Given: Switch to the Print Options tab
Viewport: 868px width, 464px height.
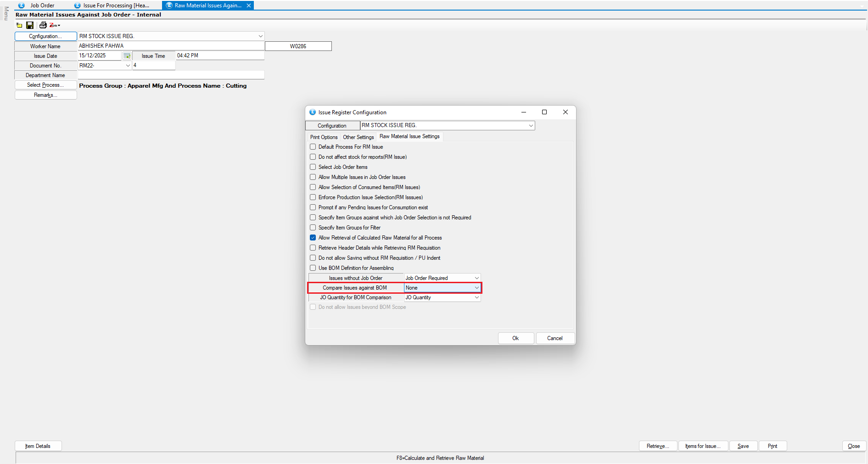Looking at the screenshot, I should [x=324, y=137].
